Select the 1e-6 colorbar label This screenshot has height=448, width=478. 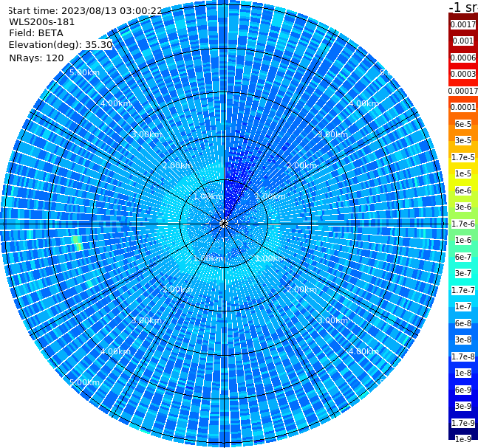pyautogui.click(x=463, y=240)
